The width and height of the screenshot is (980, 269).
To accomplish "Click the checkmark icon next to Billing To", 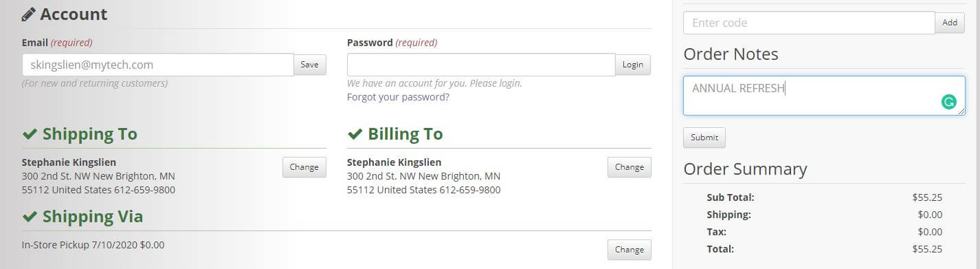I will pyautogui.click(x=355, y=134).
